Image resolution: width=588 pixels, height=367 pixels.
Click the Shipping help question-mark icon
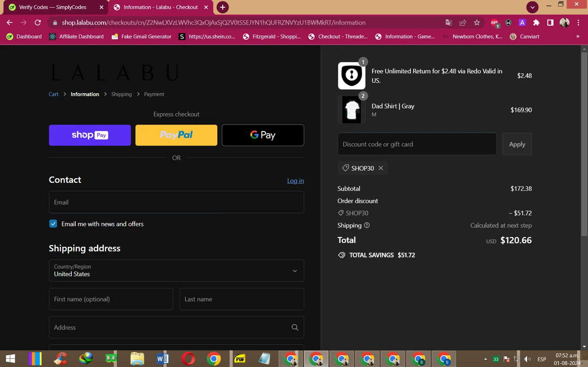[367, 225]
